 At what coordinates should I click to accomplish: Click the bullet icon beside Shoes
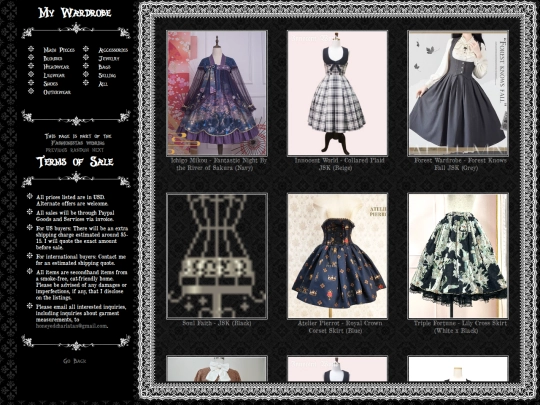(x=31, y=83)
